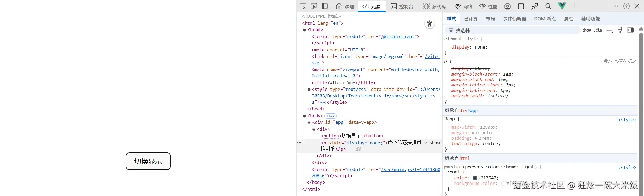Open the background-color swatch in :root
The width and height of the screenshot is (644, 196).
[503, 184]
